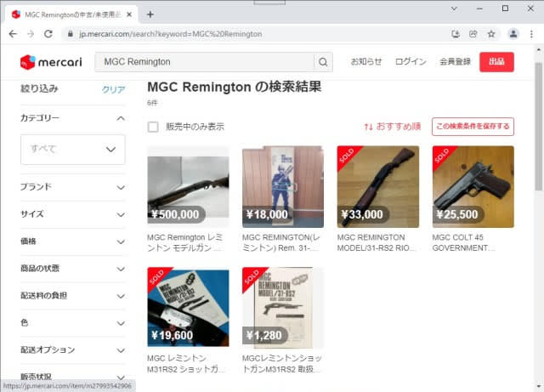Open the sold ¥33,000 shotgun listing
The image size is (544, 392).
click(x=377, y=187)
